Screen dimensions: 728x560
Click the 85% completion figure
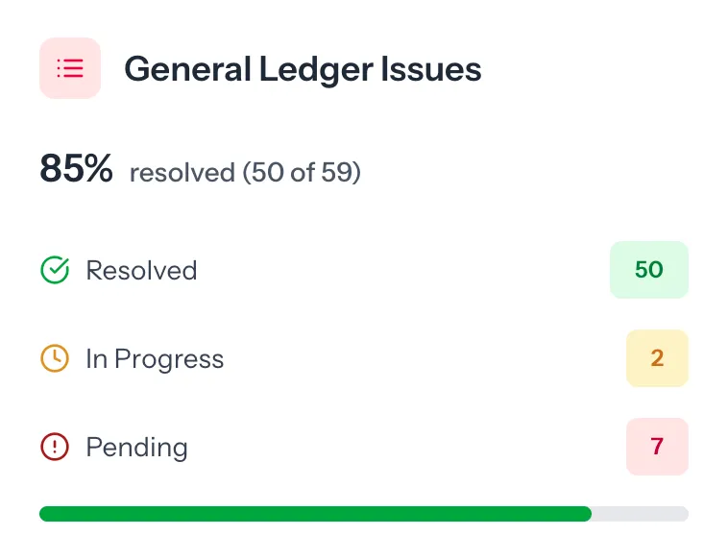tap(76, 169)
